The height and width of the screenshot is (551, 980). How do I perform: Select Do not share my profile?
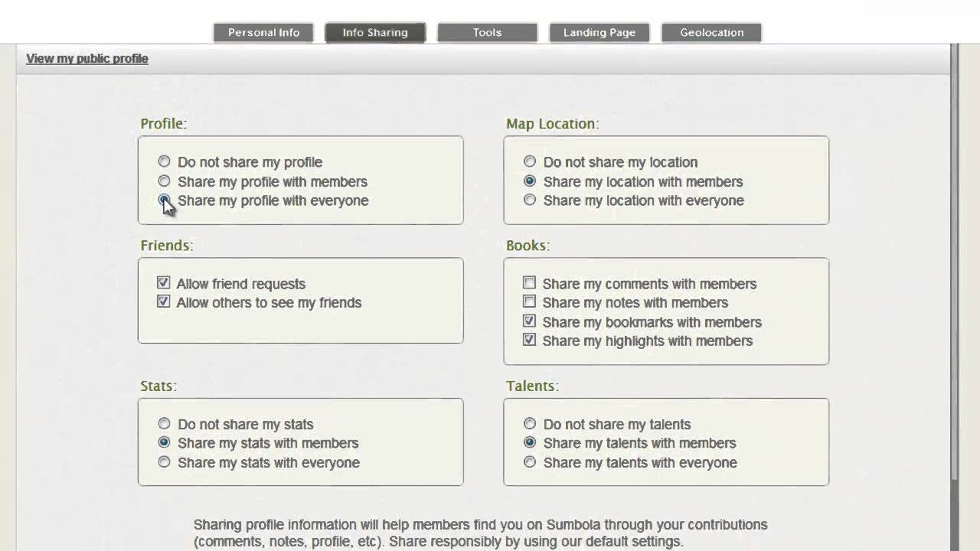point(164,161)
